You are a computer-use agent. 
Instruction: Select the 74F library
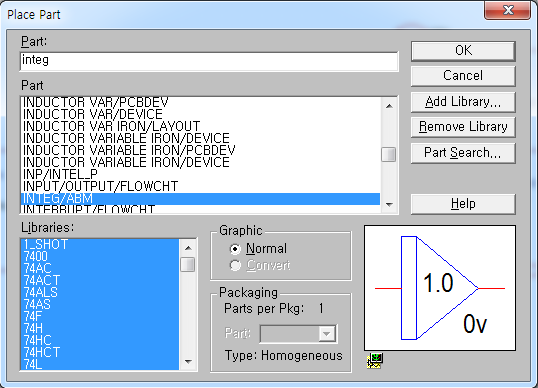(x=100, y=316)
